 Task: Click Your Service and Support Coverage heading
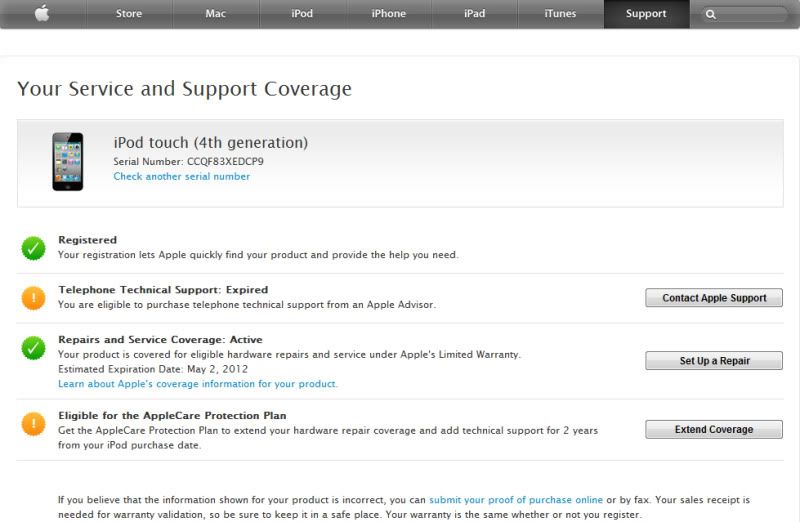tap(184, 88)
